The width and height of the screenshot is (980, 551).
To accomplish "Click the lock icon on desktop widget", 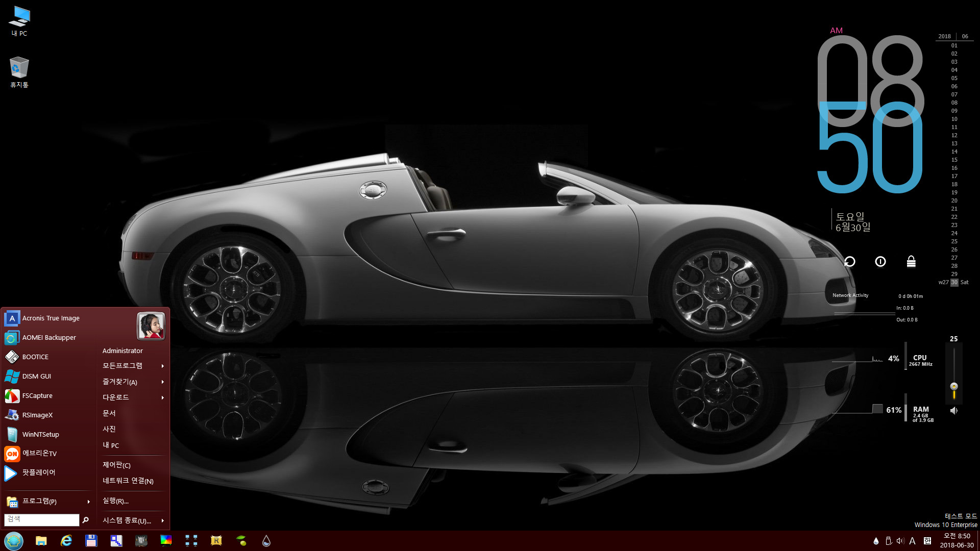I will pos(911,262).
